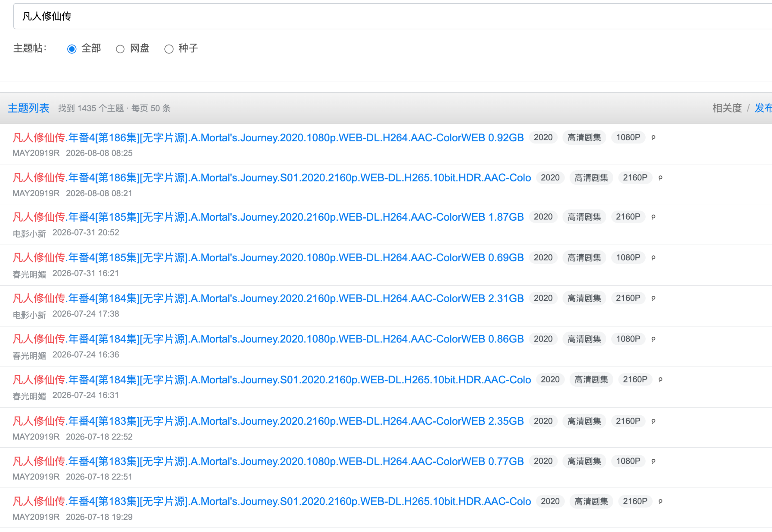Image resolution: width=772 pixels, height=532 pixels.
Task: Open author MAY20919R posted at 22:51
Action: coord(36,477)
